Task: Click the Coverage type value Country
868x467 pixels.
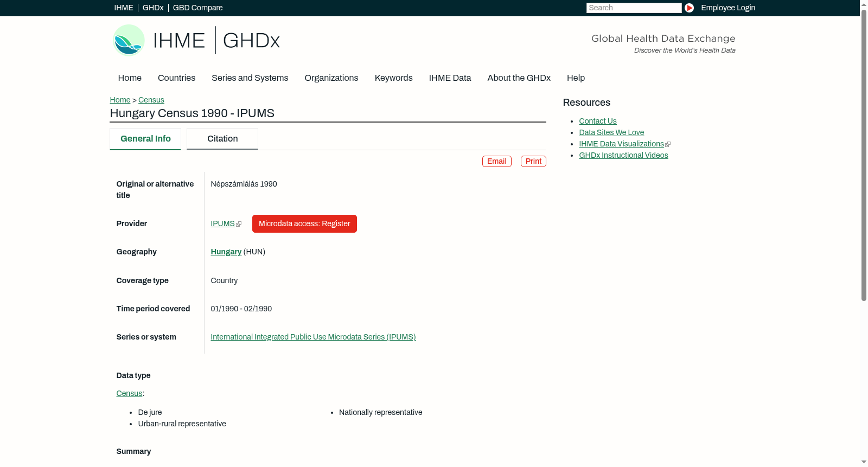Action: [224, 280]
